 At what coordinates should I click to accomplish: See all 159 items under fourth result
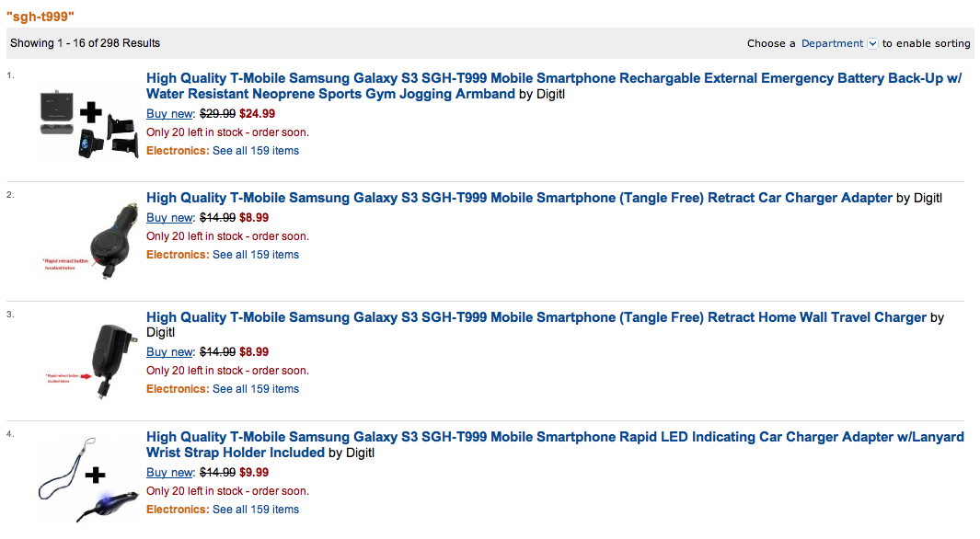255,510
